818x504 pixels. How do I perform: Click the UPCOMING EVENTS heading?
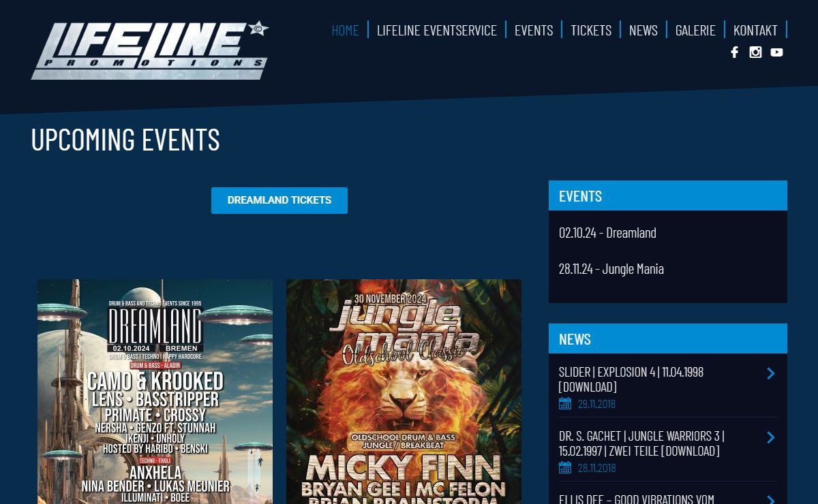(125, 140)
